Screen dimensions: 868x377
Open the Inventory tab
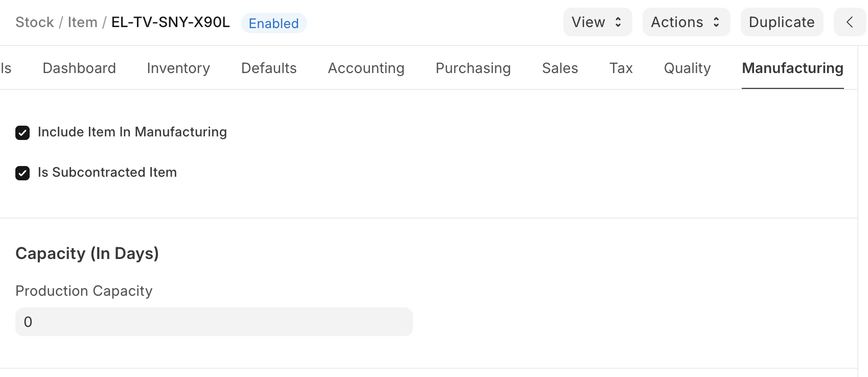click(x=178, y=68)
